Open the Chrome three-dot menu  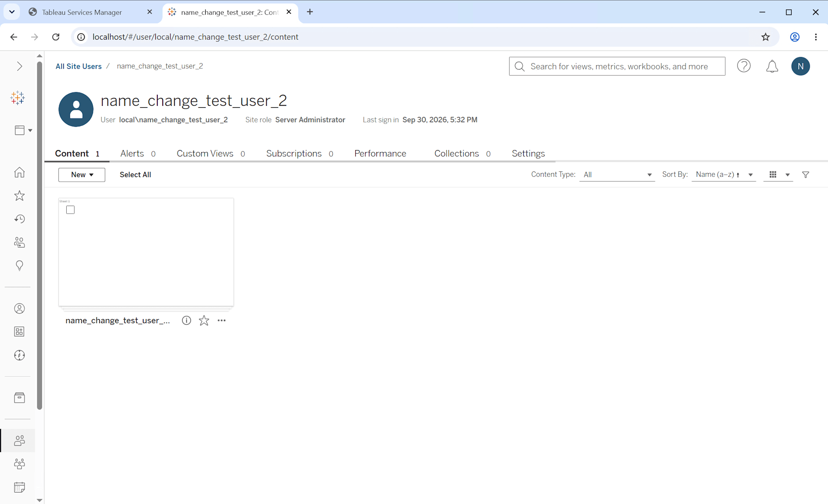[816, 37]
